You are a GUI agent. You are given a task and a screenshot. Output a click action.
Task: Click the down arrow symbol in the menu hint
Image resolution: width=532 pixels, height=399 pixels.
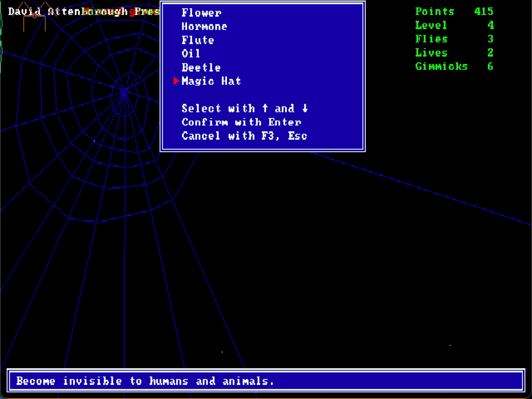tap(305, 108)
